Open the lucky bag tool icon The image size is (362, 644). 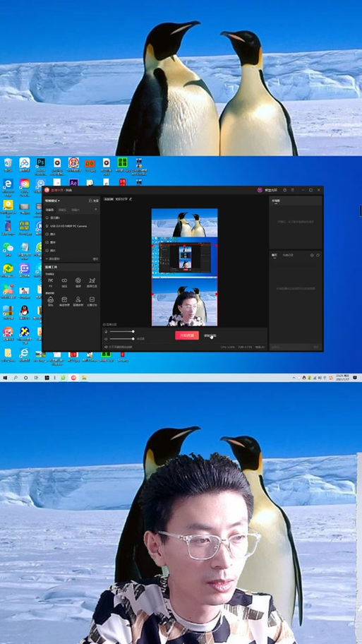(x=51, y=301)
